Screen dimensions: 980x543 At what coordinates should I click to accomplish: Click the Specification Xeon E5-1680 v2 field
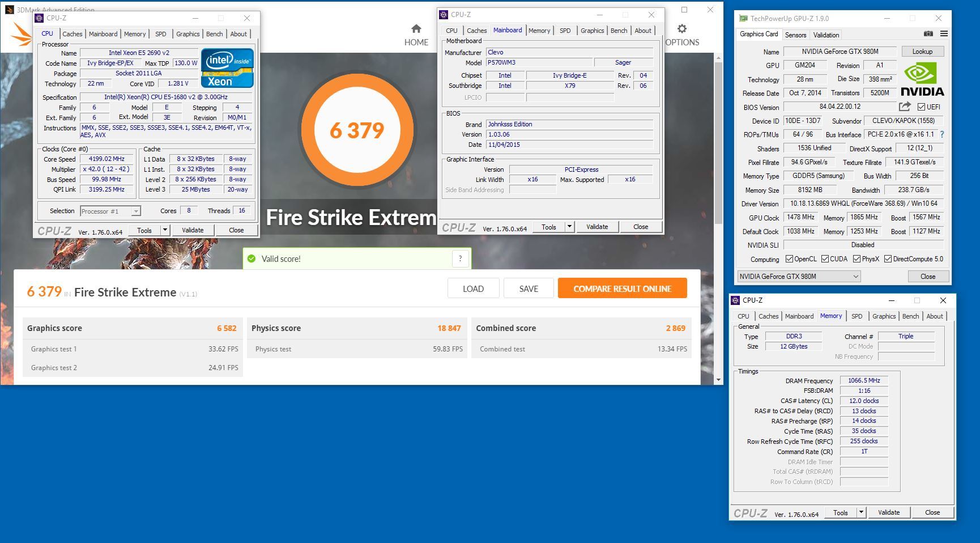(x=166, y=97)
